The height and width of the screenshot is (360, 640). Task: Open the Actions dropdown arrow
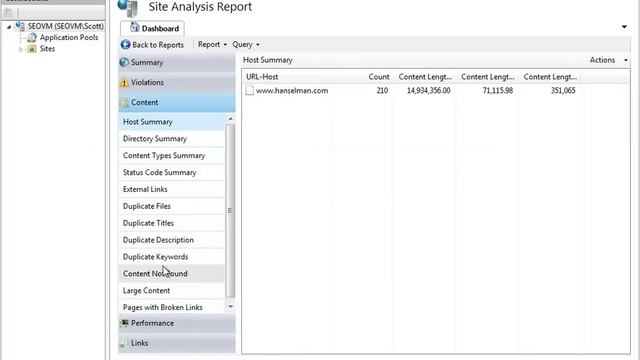coord(625,60)
